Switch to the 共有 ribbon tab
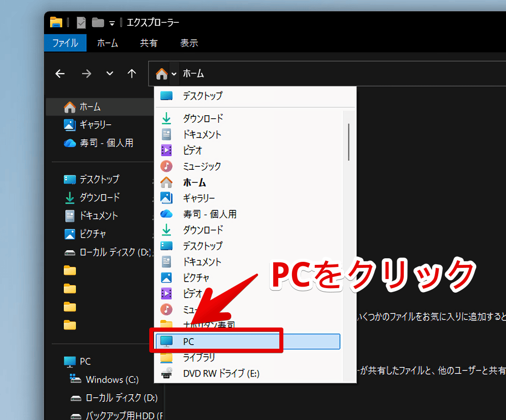 [149, 43]
